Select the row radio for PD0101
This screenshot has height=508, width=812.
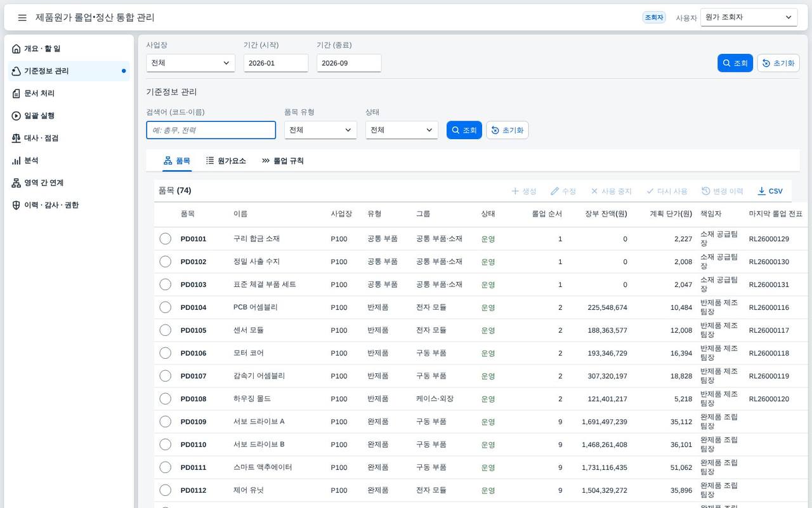166,239
